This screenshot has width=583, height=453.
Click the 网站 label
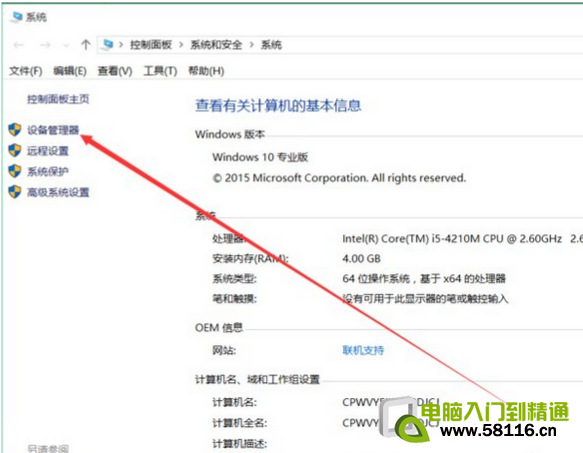tap(224, 350)
